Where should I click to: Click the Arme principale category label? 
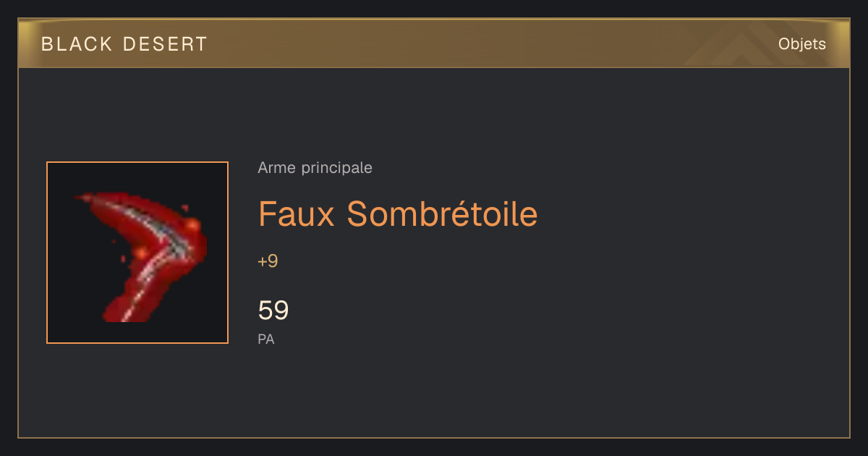[x=315, y=168]
